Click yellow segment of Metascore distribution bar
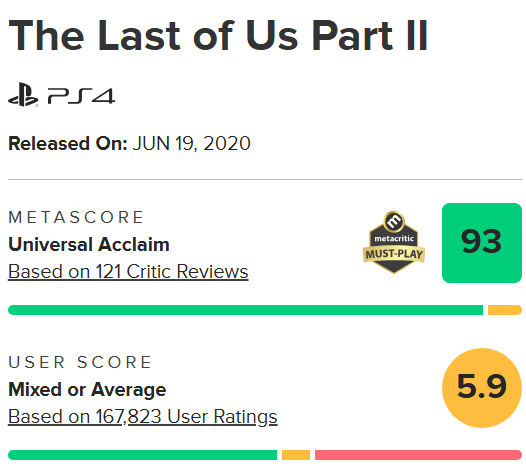Image resolution: width=526 pixels, height=471 pixels. tap(505, 310)
